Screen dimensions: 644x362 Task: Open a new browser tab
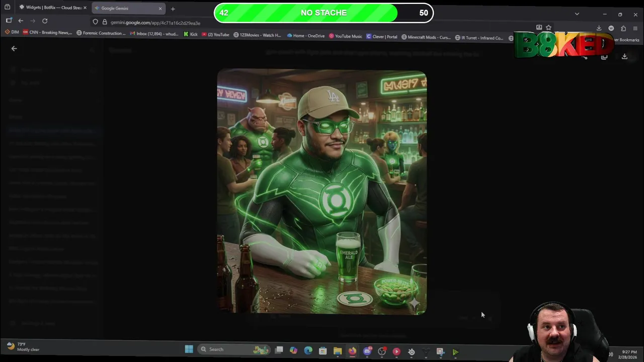click(173, 9)
